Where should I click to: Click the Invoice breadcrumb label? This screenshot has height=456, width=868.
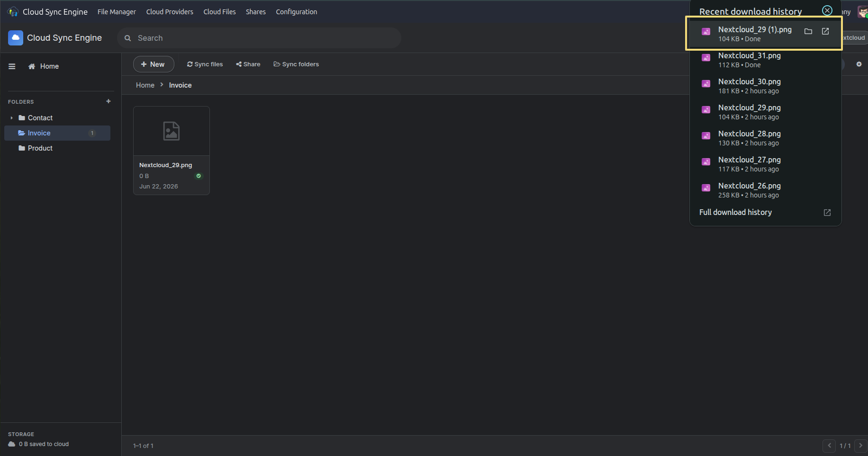coord(180,85)
